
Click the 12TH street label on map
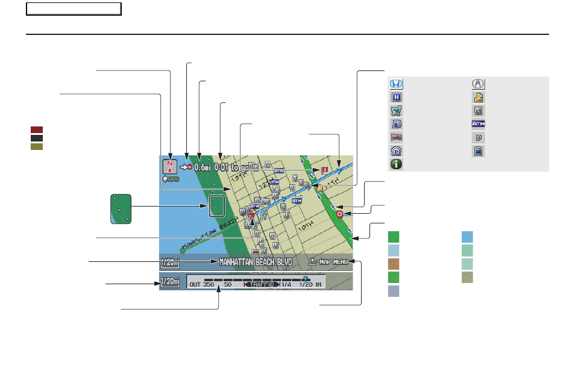pos(266,184)
